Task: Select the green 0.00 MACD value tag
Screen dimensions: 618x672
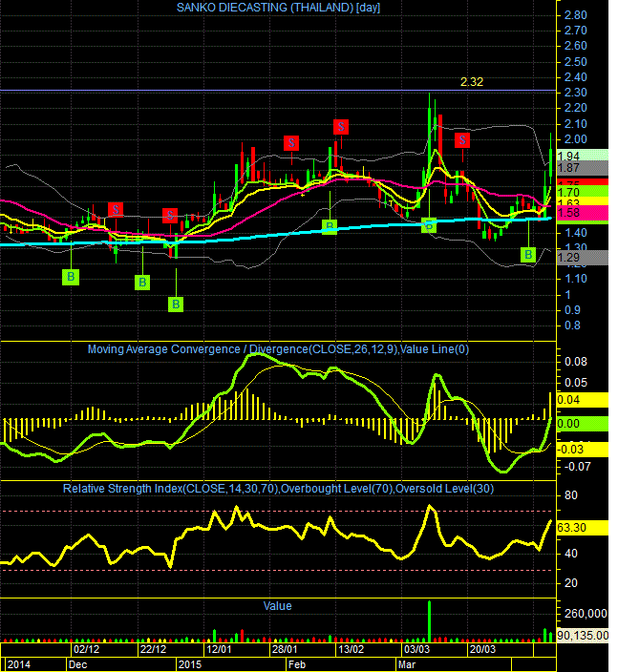Action: (583, 424)
